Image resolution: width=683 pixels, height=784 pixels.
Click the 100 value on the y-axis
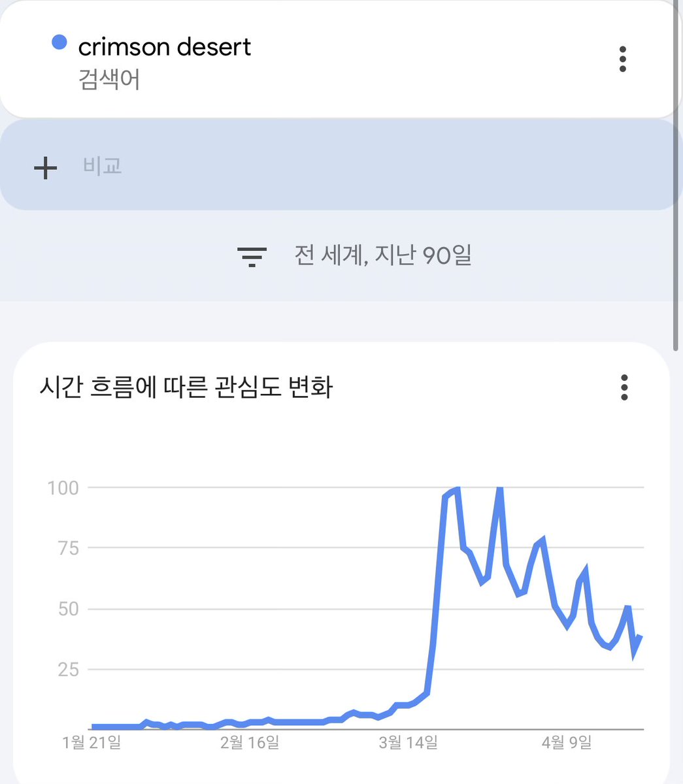63,487
